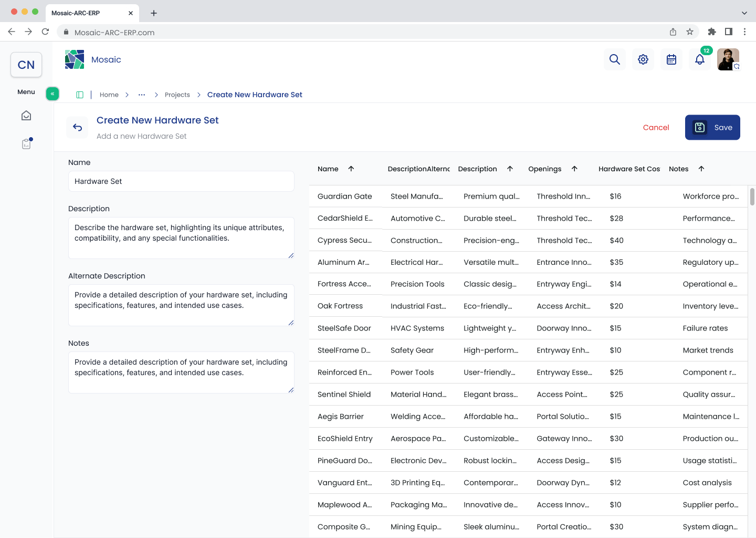Focus the Name input field
This screenshot has height=538, width=756.
click(181, 181)
